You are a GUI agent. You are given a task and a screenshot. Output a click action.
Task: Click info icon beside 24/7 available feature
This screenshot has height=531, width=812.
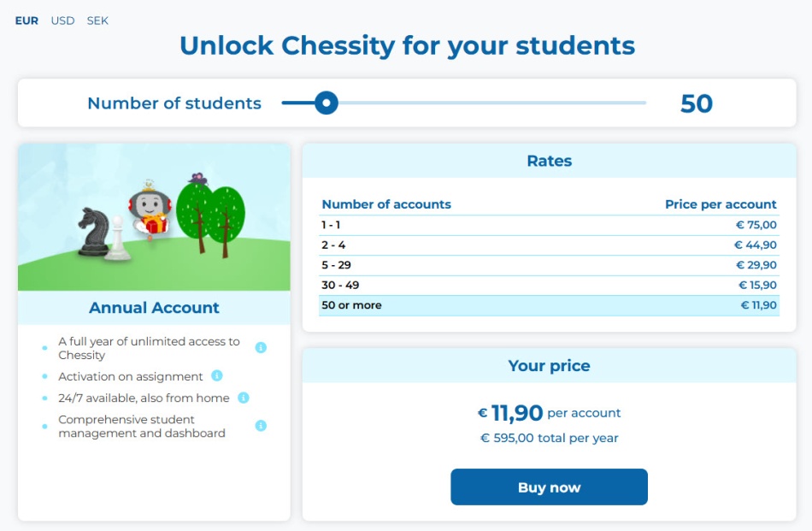pyautogui.click(x=244, y=398)
